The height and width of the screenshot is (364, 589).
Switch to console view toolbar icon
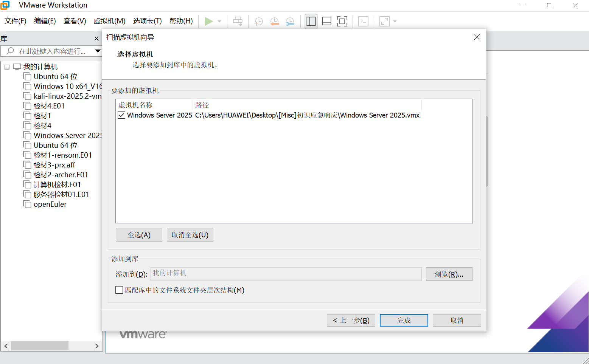coord(364,22)
